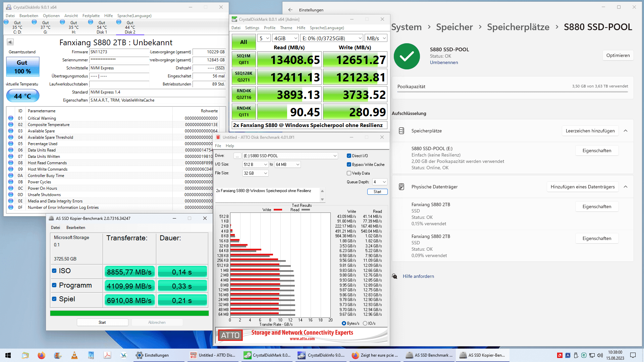Click the Umbenennen link
This screenshot has height=362, width=644.
tap(444, 63)
